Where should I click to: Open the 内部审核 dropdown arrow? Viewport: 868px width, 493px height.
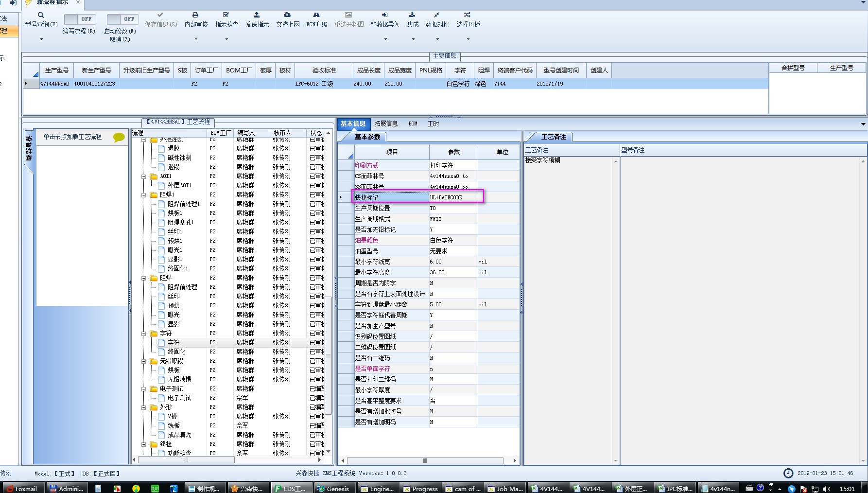coord(196,39)
